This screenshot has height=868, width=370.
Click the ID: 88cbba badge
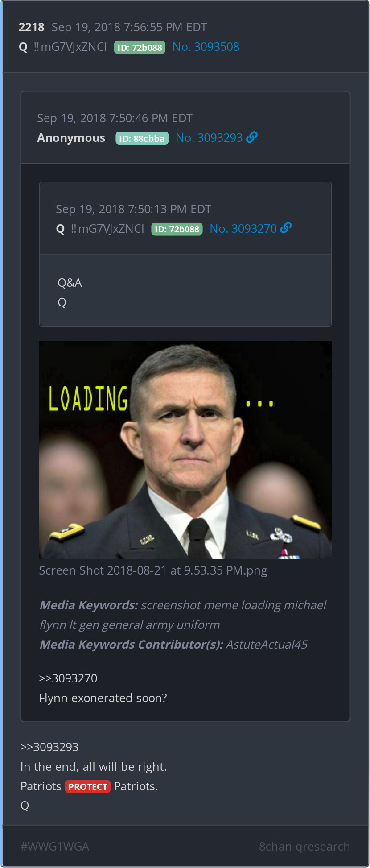pos(142,138)
